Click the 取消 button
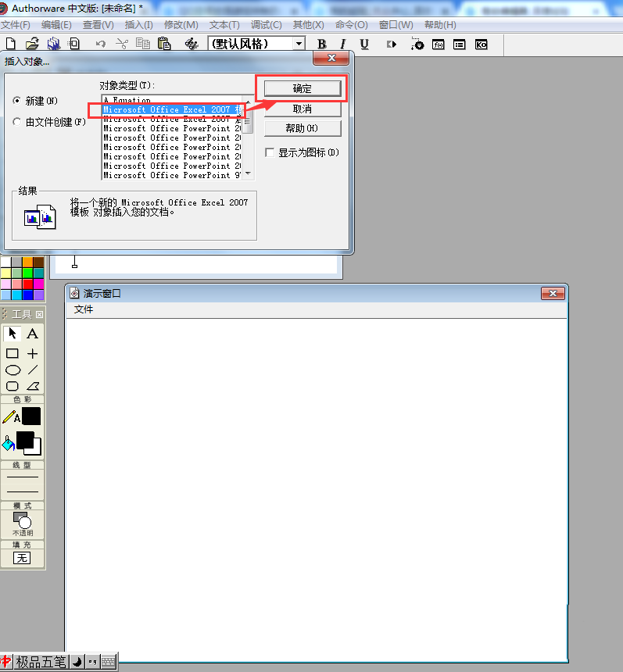Image resolution: width=623 pixels, height=672 pixels. pos(303,109)
